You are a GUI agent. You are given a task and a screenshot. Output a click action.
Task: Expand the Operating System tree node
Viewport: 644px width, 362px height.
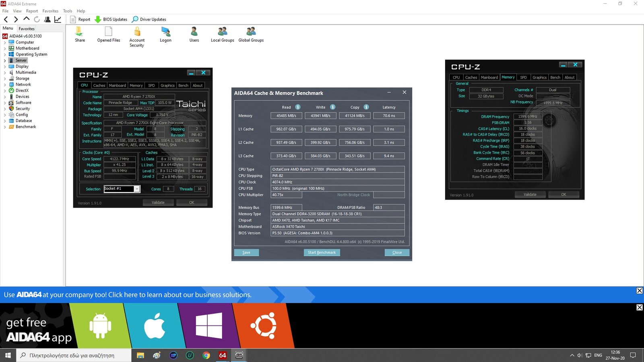click(5, 54)
